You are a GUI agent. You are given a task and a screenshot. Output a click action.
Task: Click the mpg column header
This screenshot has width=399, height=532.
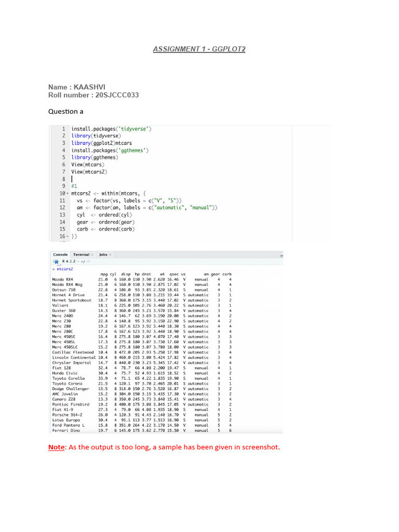point(104,274)
